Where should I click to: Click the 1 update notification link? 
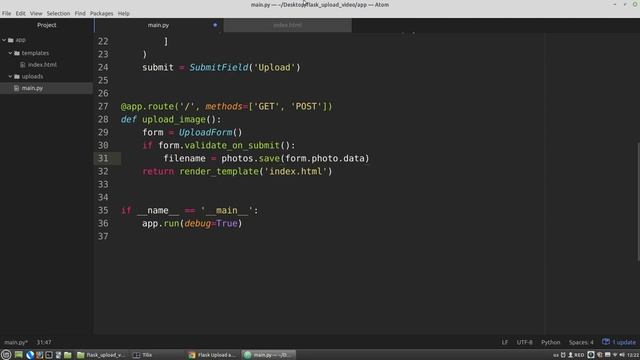624,342
